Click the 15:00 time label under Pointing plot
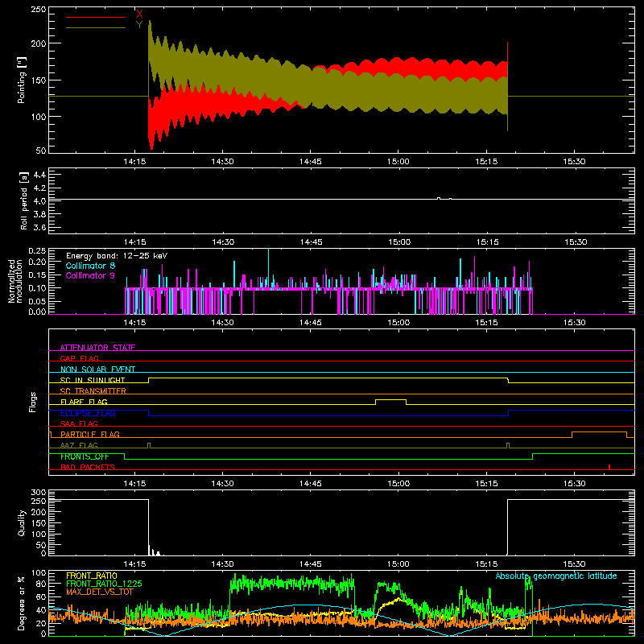The height and width of the screenshot is (644, 644). [398, 162]
